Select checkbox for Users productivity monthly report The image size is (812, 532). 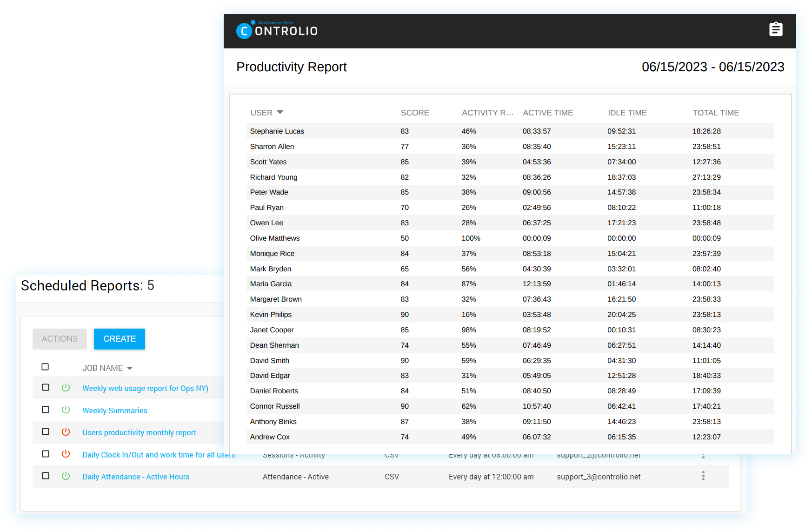coord(46,431)
